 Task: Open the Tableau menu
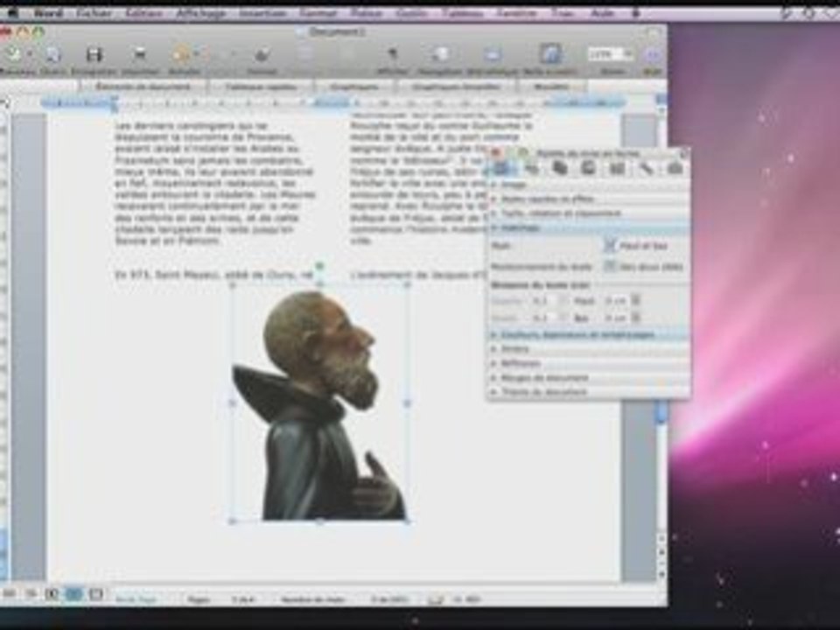462,13
